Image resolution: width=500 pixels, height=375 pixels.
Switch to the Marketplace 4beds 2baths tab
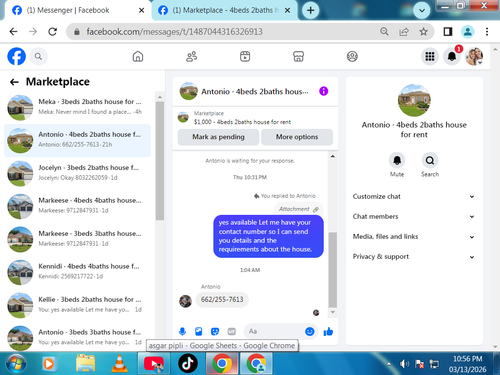[225, 10]
